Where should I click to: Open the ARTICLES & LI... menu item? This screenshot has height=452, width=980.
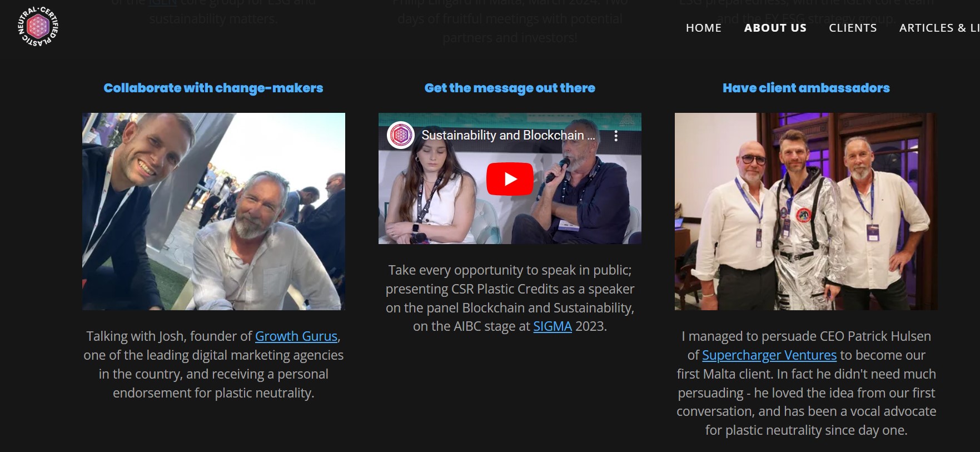point(939,28)
